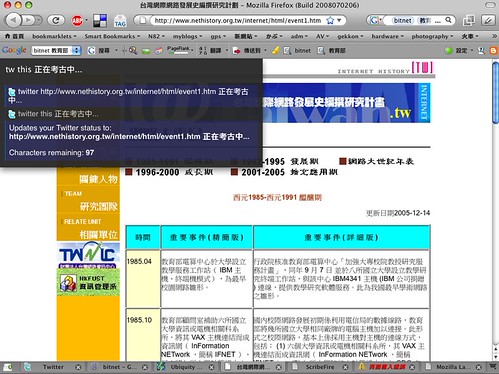This screenshot has width=499, height=374.
Task: Open the 關鍵人物 sidebar link
Action: [x=98, y=179]
